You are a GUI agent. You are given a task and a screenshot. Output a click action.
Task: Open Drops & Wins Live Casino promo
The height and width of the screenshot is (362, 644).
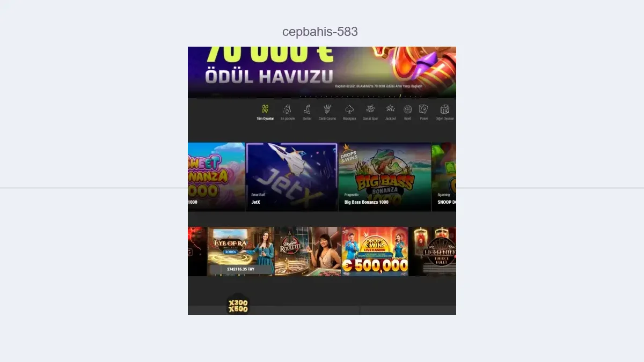(x=375, y=252)
